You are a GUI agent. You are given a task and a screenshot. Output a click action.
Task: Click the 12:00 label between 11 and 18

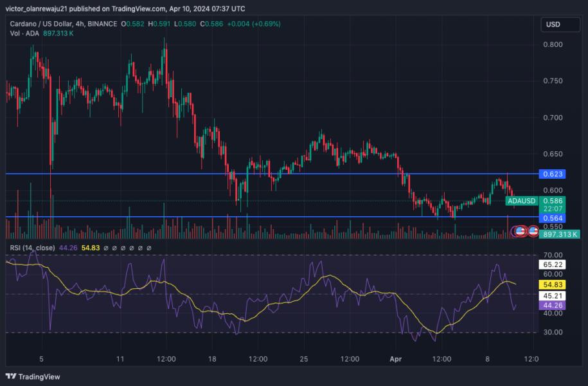click(x=166, y=359)
